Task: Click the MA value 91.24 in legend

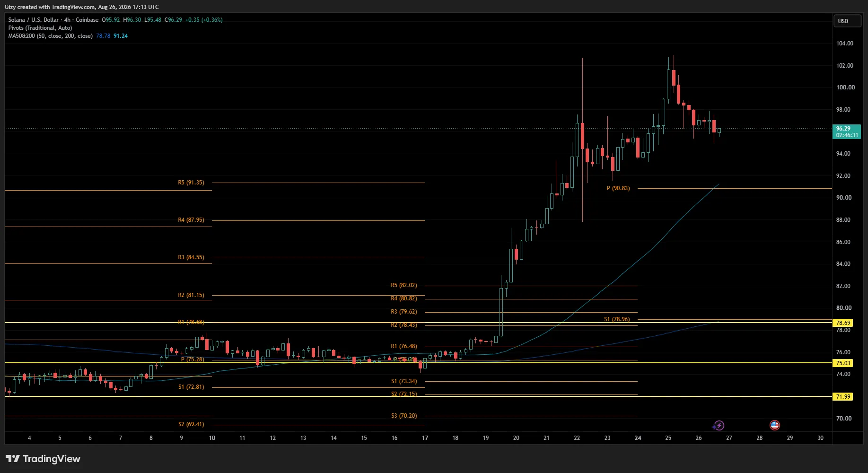Action: click(x=121, y=36)
